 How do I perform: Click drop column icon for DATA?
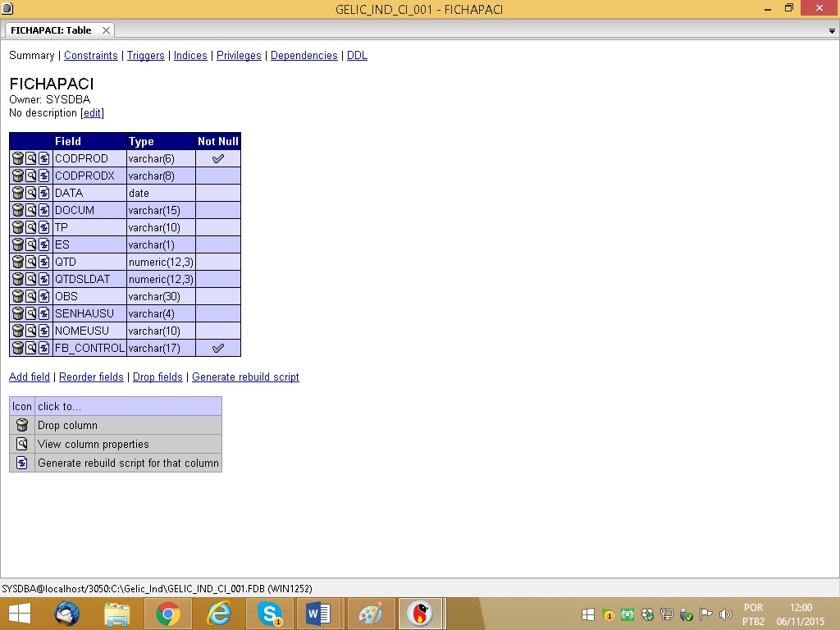point(18,193)
